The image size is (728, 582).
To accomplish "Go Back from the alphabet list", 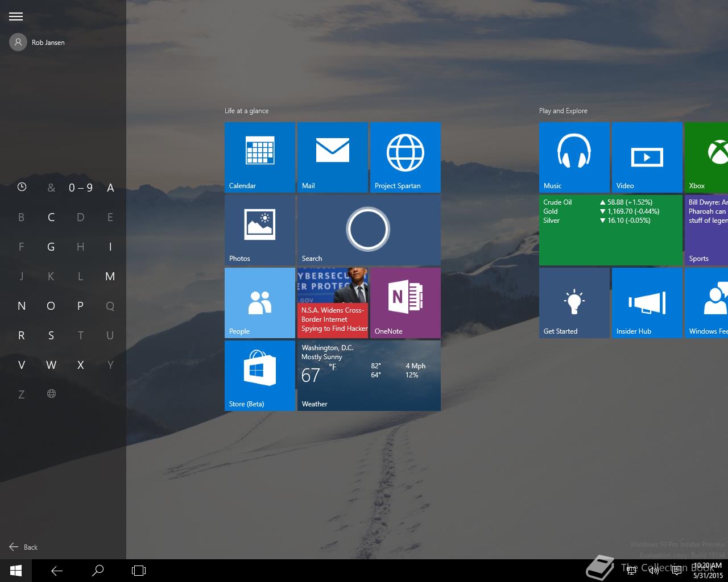I will coord(23,547).
